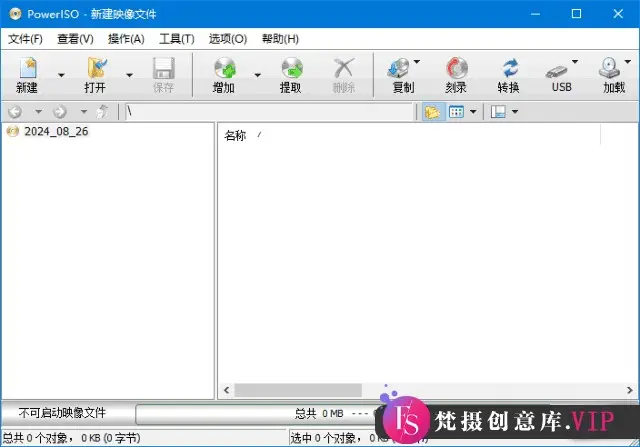Click the 选中 0 个对象 status text
Viewport: 640px width, 447px height.
[325, 438]
